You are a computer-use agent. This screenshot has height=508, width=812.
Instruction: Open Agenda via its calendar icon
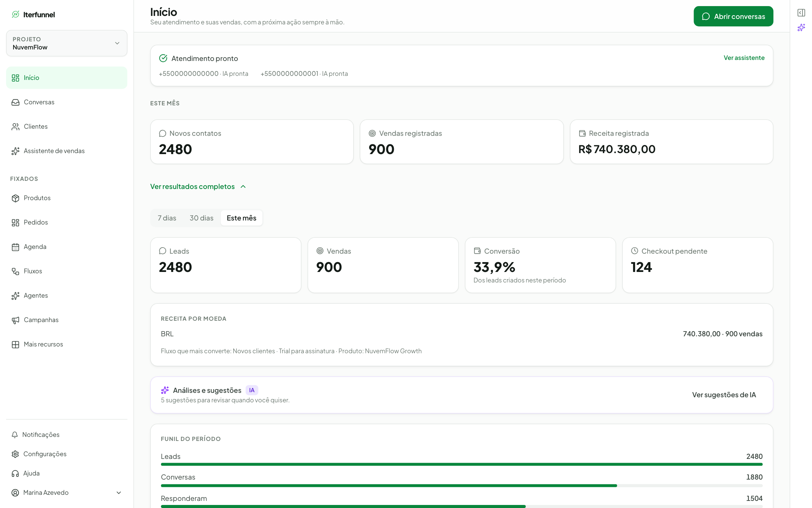click(x=15, y=247)
